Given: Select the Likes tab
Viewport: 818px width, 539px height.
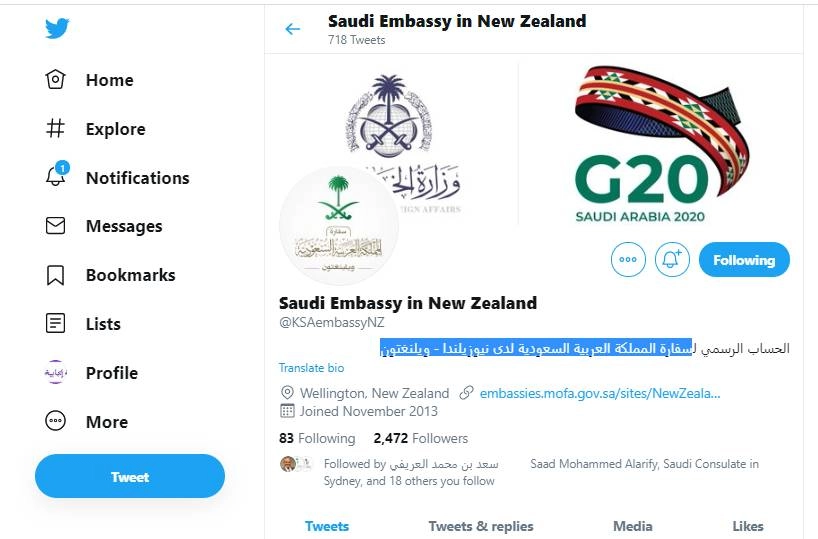Looking at the screenshot, I should tap(747, 526).
